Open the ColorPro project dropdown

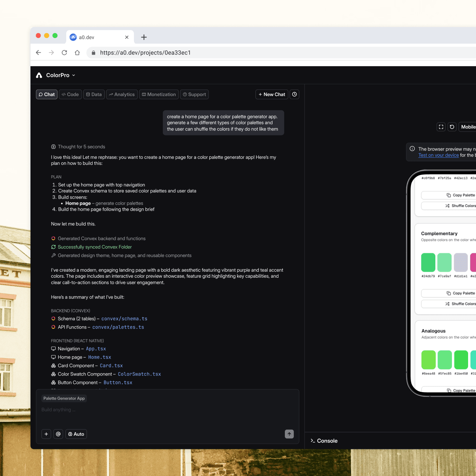tap(60, 75)
